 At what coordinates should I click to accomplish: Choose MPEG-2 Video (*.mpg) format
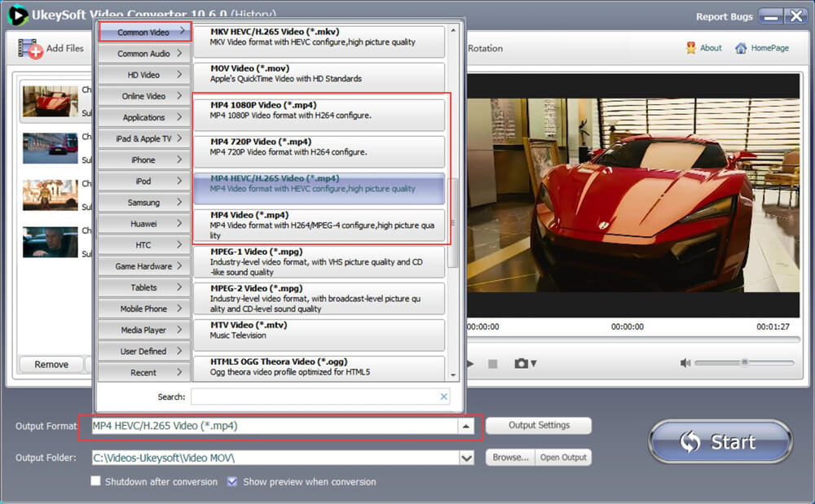click(x=319, y=299)
